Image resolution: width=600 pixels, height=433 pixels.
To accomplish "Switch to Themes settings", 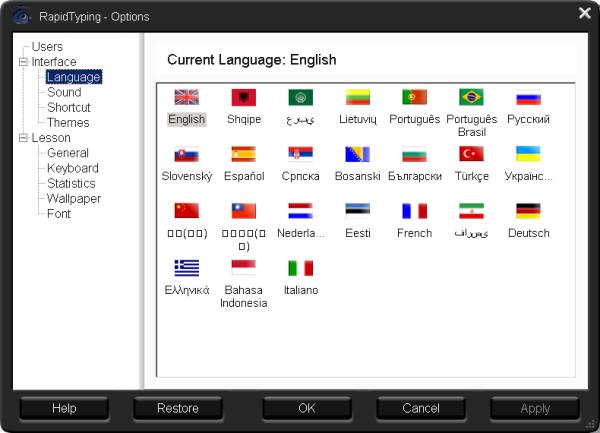I will pos(68,122).
